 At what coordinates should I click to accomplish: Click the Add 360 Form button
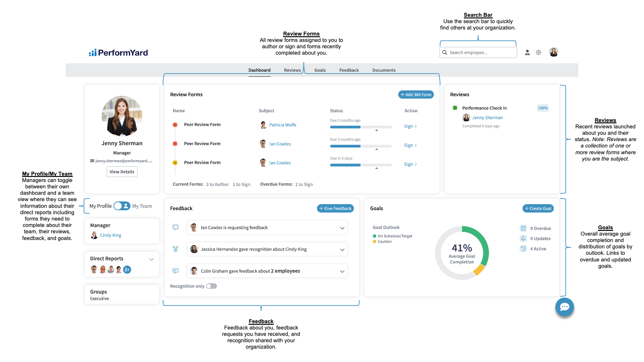[x=416, y=95]
